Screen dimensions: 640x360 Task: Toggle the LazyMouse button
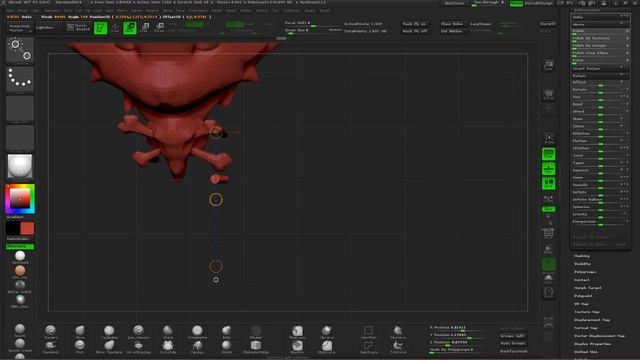[480, 24]
